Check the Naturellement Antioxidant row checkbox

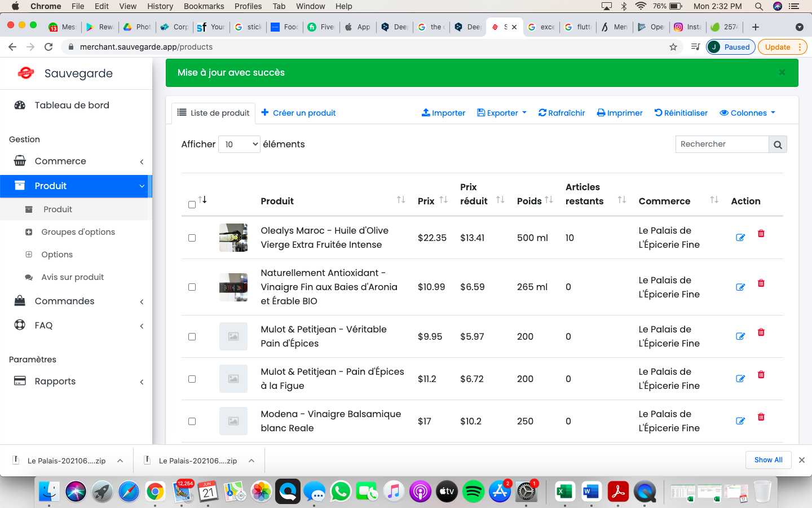coord(192,287)
